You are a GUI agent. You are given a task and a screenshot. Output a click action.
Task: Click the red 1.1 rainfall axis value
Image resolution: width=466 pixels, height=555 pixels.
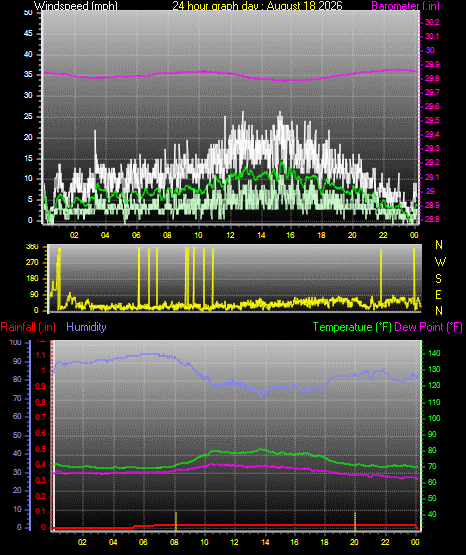[41, 355]
